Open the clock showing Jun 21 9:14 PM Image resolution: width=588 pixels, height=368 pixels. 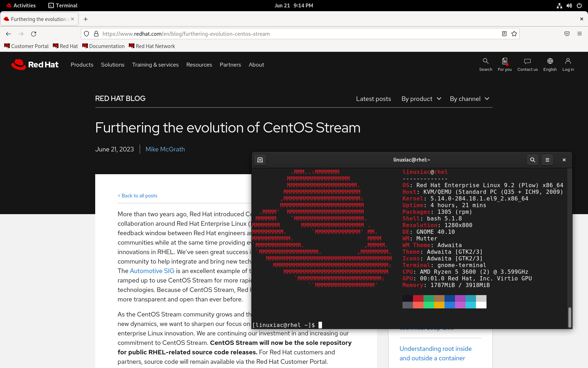(294, 6)
